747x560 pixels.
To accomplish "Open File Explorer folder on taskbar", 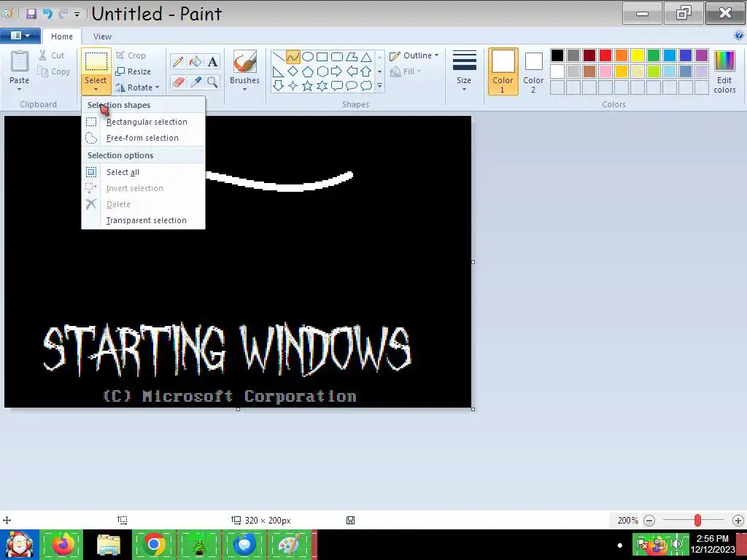I will click(x=109, y=545).
